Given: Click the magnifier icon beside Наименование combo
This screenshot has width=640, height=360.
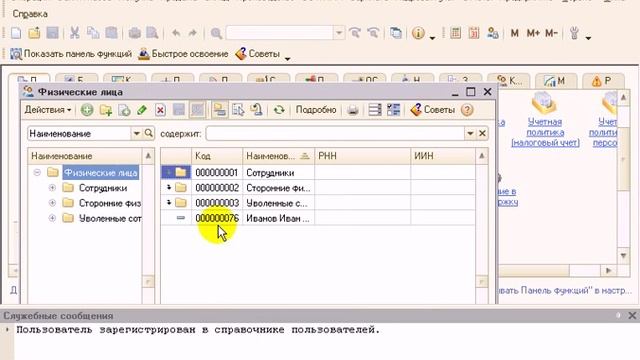Looking at the screenshot, I should click(149, 133).
